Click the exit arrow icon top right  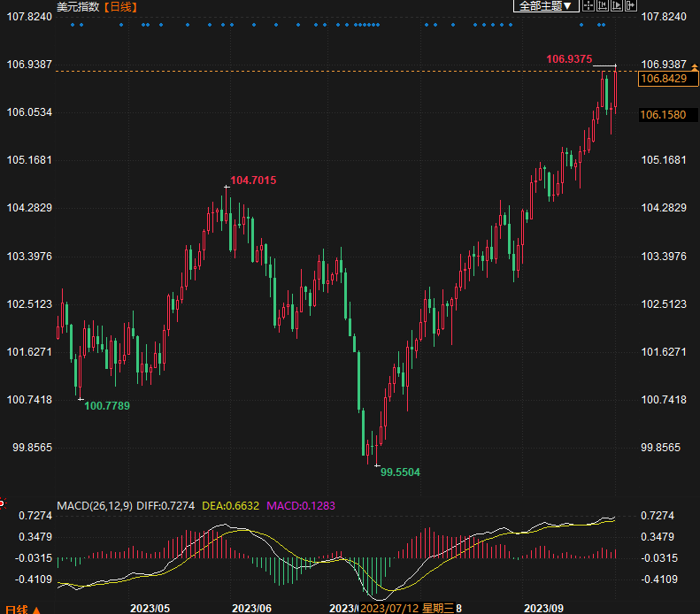[631, 6]
